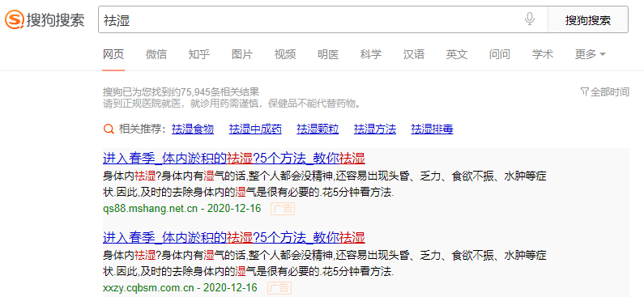Open the 图片 results tab

coord(242,54)
